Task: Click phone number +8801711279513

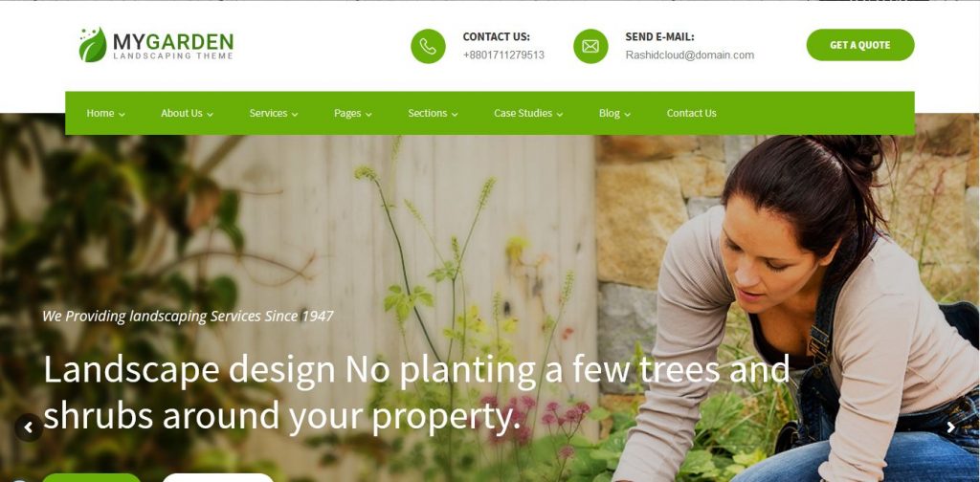Action: point(503,55)
